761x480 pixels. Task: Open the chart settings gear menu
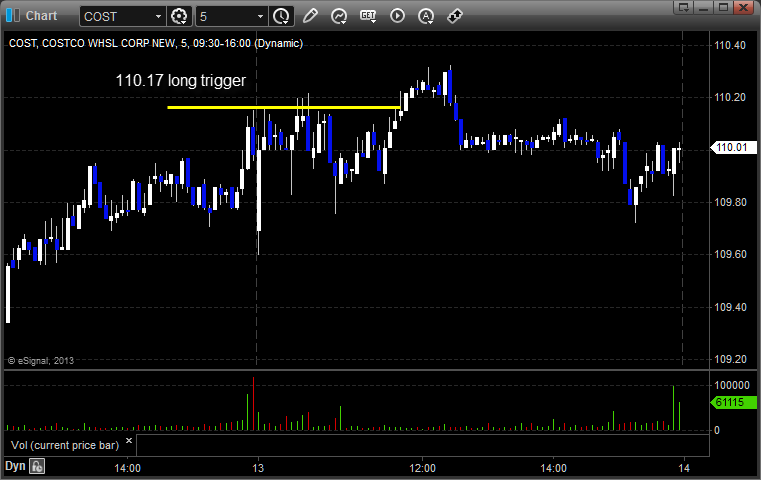(x=179, y=17)
